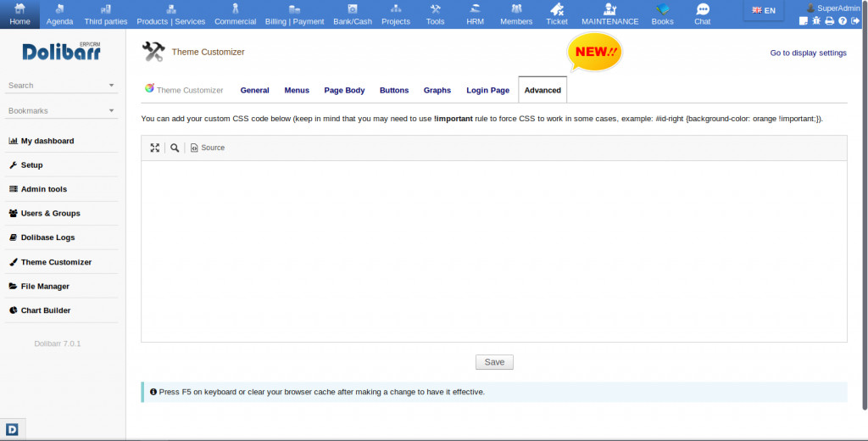Click the Dolibarr logo
The height and width of the screenshot is (441, 868).
coord(61,51)
